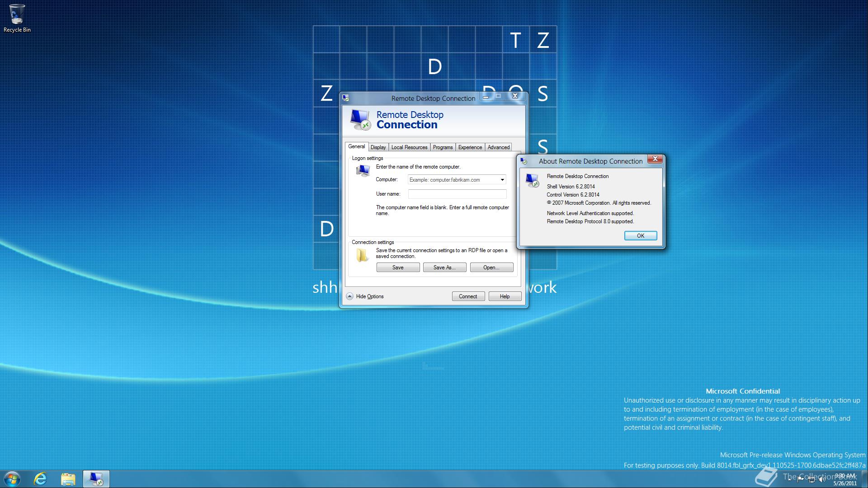
Task: Open the Programs tab
Action: pos(443,147)
